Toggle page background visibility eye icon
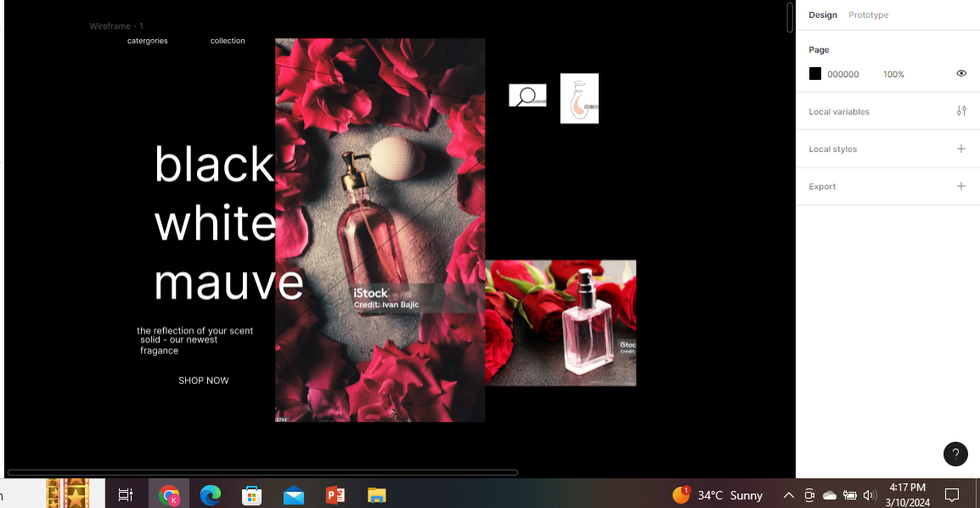Screen dimensions: 980x508 [x=961, y=73]
